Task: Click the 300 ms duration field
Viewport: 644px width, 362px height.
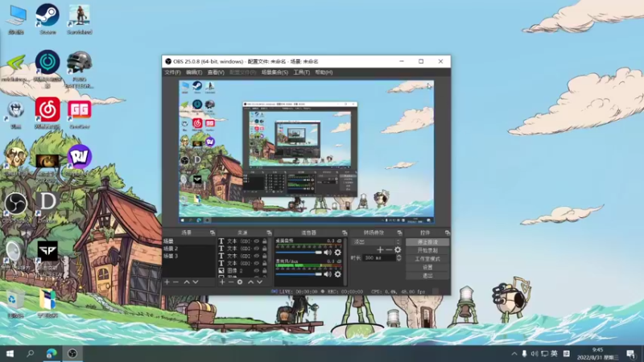Action: pos(379,257)
